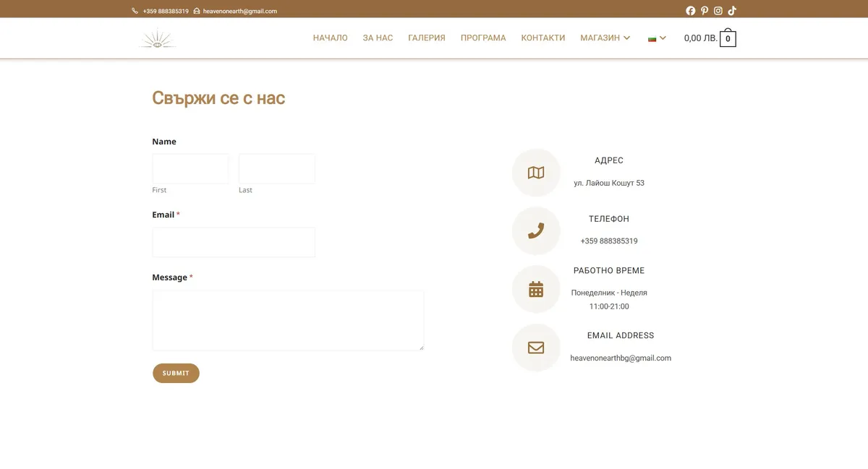Open the Instagram profile icon
Image resolution: width=868 pixels, height=469 pixels.
pyautogui.click(x=718, y=11)
